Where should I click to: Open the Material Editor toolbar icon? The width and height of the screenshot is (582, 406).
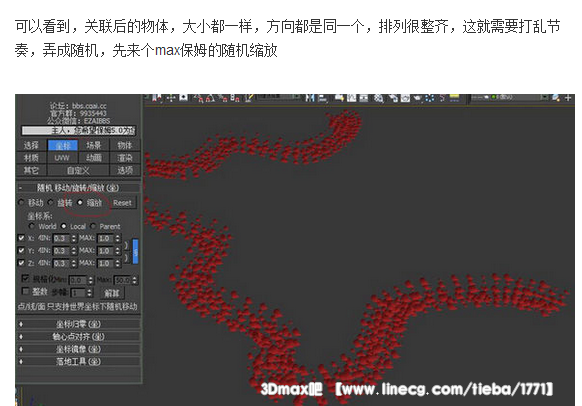pyautogui.click(x=379, y=98)
